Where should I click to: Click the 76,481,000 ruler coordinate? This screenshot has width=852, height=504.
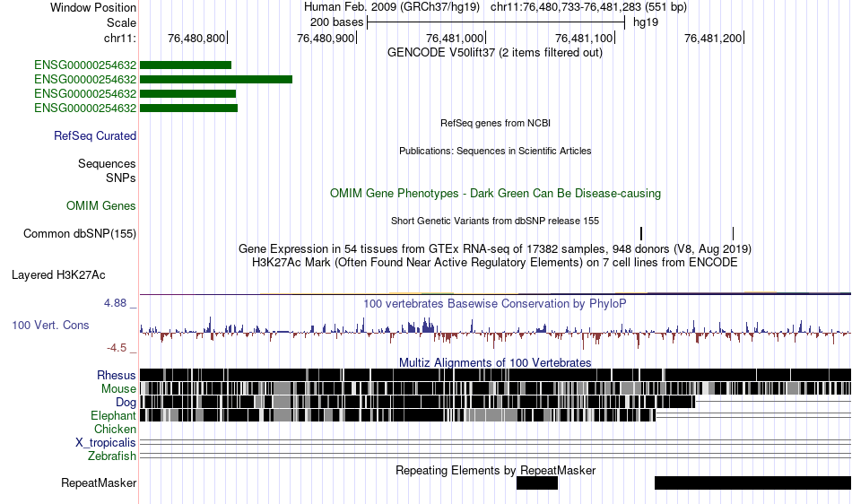coord(455,38)
